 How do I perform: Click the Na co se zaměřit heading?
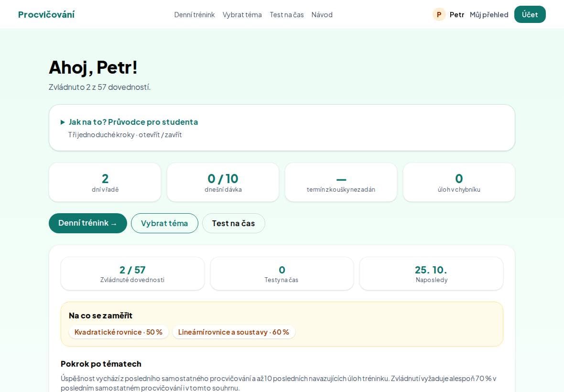click(x=101, y=316)
